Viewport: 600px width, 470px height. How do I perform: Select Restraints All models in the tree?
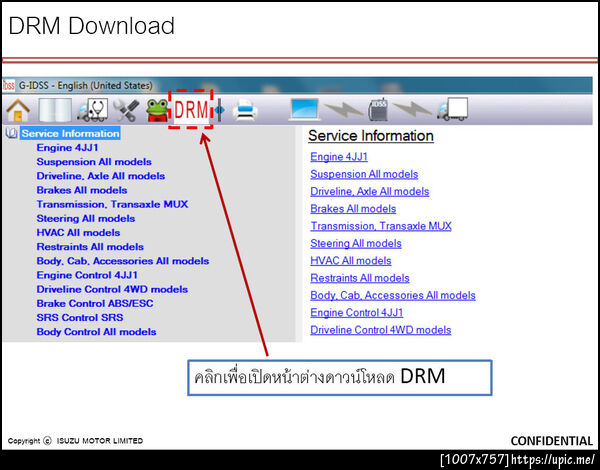click(x=90, y=247)
